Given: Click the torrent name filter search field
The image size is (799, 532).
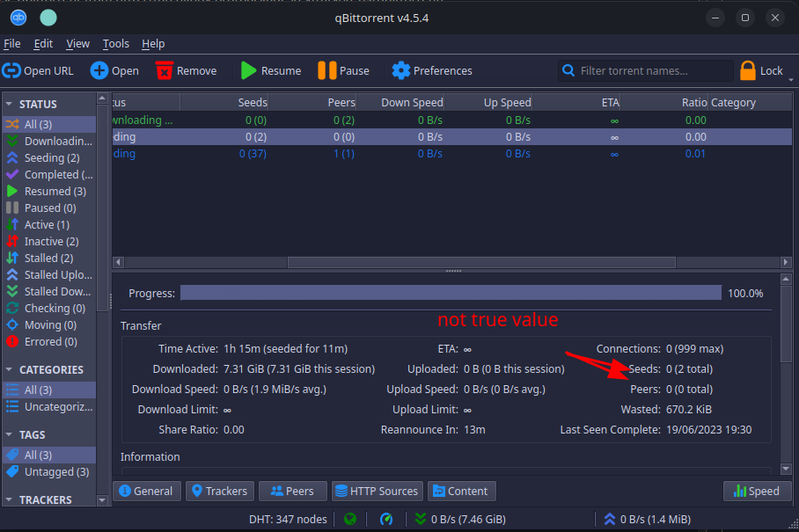Looking at the screenshot, I should [x=642, y=70].
